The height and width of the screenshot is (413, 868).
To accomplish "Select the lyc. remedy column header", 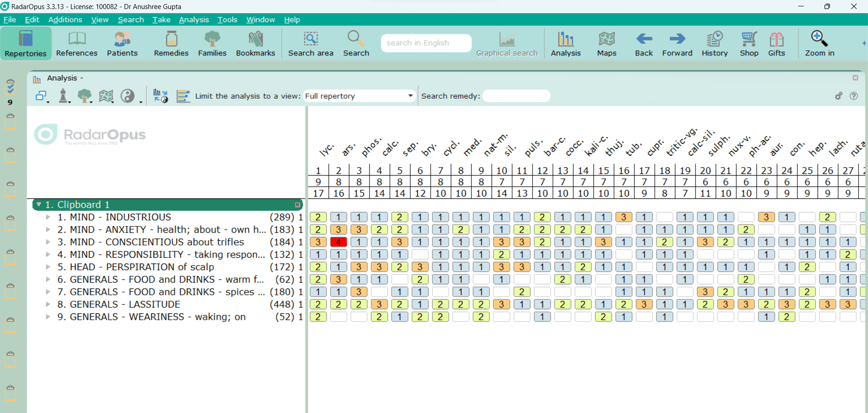I will [x=326, y=149].
